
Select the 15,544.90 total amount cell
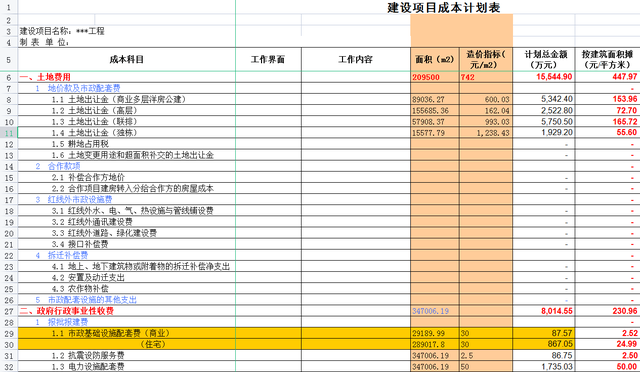544,77
